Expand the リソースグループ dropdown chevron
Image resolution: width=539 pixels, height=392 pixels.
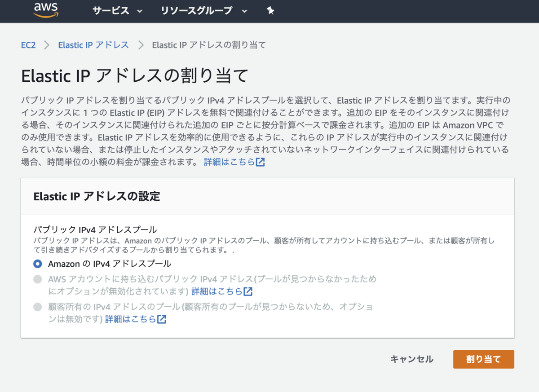pyautogui.click(x=244, y=11)
